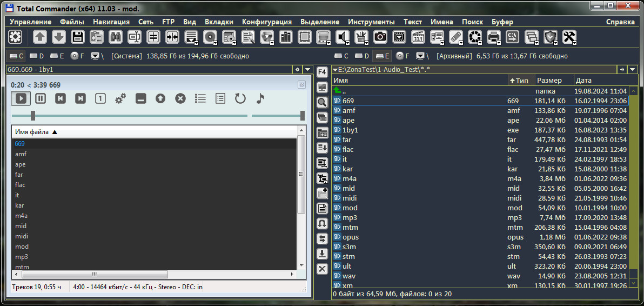Viewport: 644px width, 306px height.
Task: Open player settings gears icon
Action: tap(120, 98)
